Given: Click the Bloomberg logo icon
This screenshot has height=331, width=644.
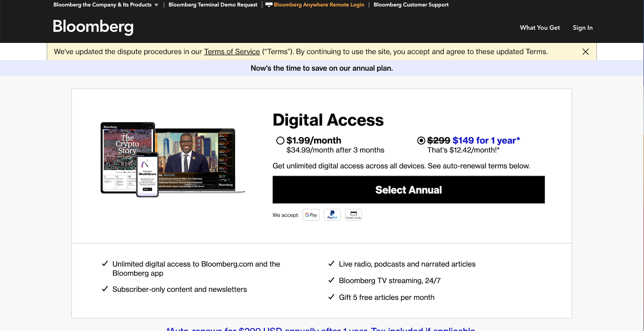Looking at the screenshot, I should 93,27.
